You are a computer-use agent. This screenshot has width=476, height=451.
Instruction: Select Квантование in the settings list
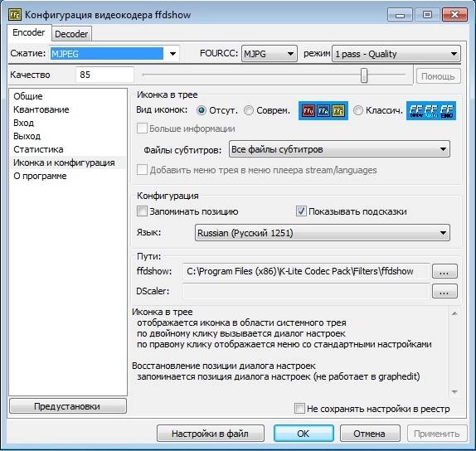[x=41, y=109]
